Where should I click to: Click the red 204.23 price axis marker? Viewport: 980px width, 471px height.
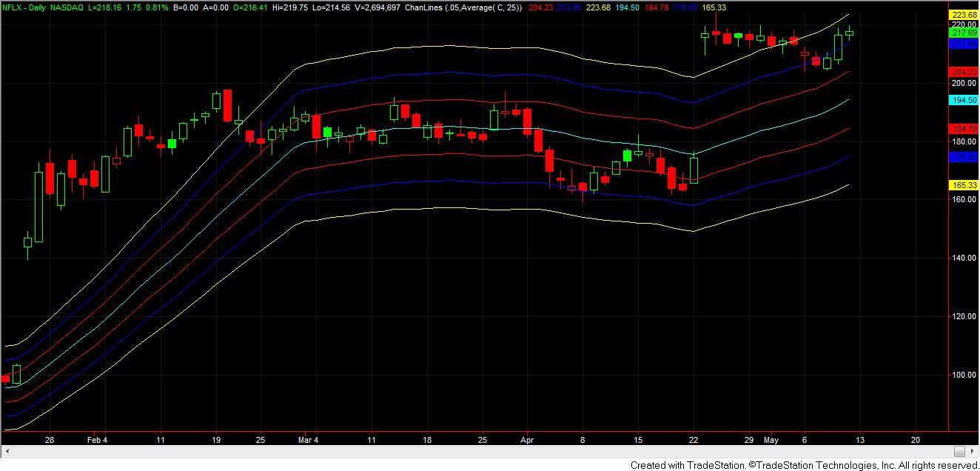(x=963, y=72)
